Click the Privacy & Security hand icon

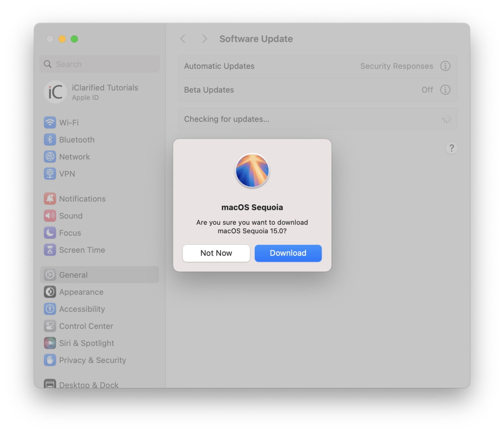(50, 360)
